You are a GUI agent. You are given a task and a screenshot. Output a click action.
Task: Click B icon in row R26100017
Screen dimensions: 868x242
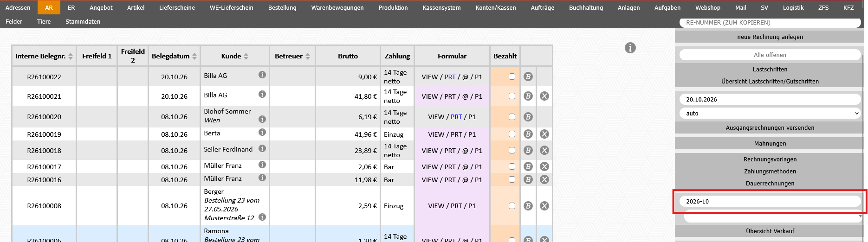click(528, 166)
